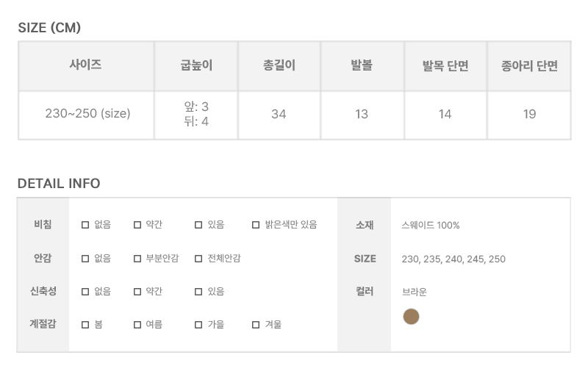The height and width of the screenshot is (388, 588).
Task: Tick the 밝은색만 있음 checkbox
Action: [256, 225]
